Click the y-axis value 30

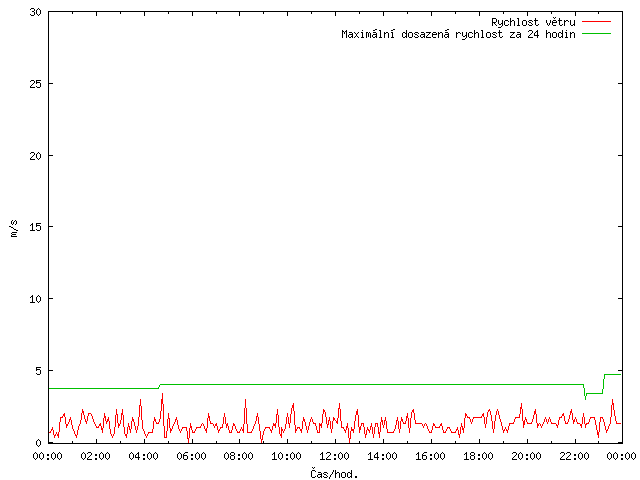pyautogui.click(x=36, y=12)
